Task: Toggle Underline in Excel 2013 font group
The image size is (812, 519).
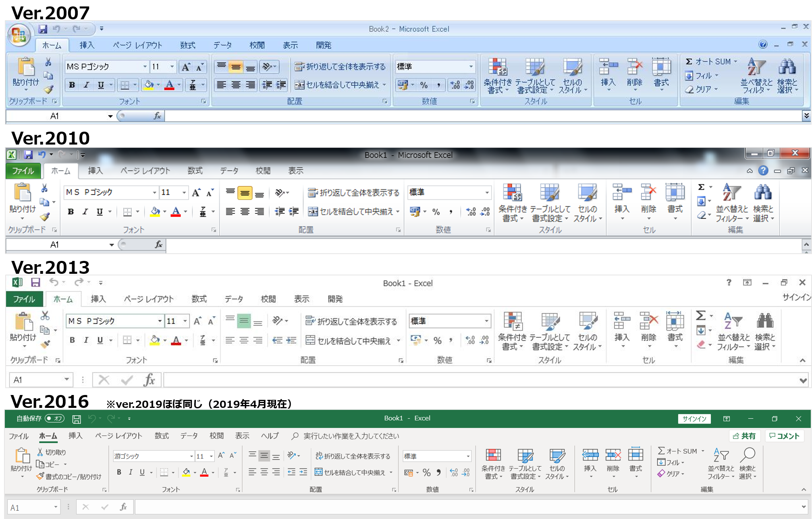Action: 100,340
